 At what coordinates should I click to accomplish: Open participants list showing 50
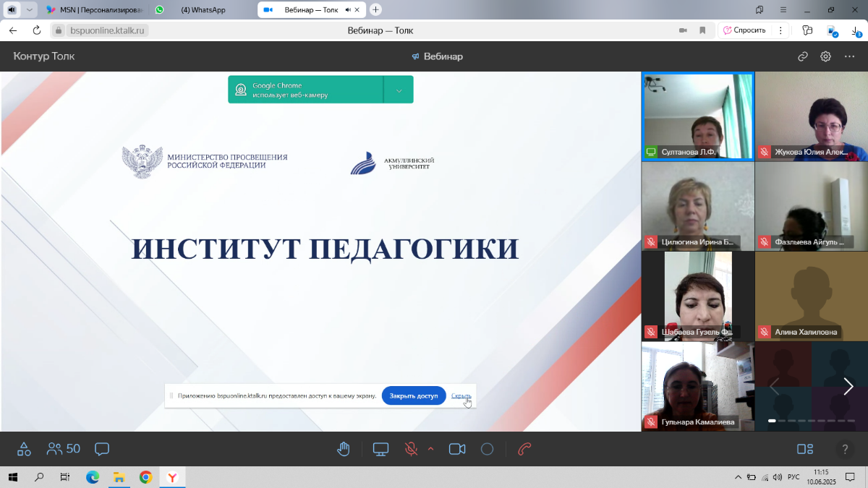pos(64,449)
